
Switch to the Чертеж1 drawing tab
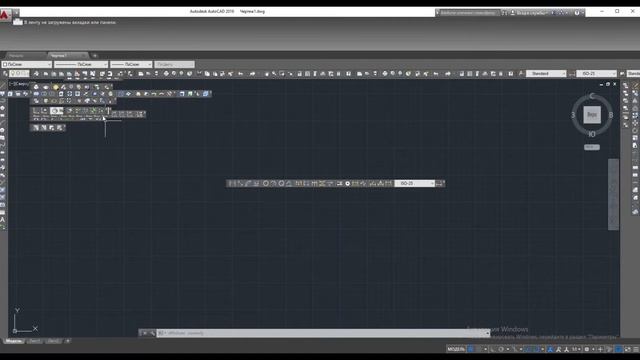(67, 56)
